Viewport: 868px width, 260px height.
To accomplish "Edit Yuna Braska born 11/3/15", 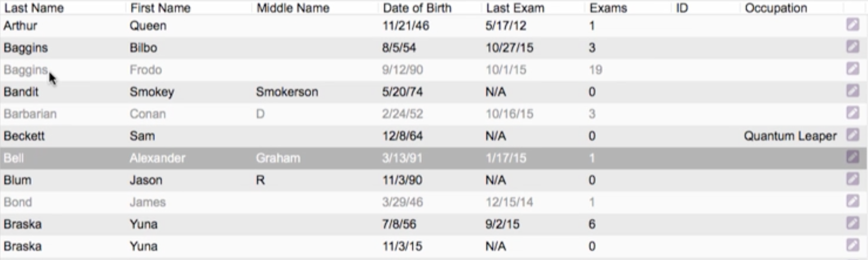I will [853, 245].
